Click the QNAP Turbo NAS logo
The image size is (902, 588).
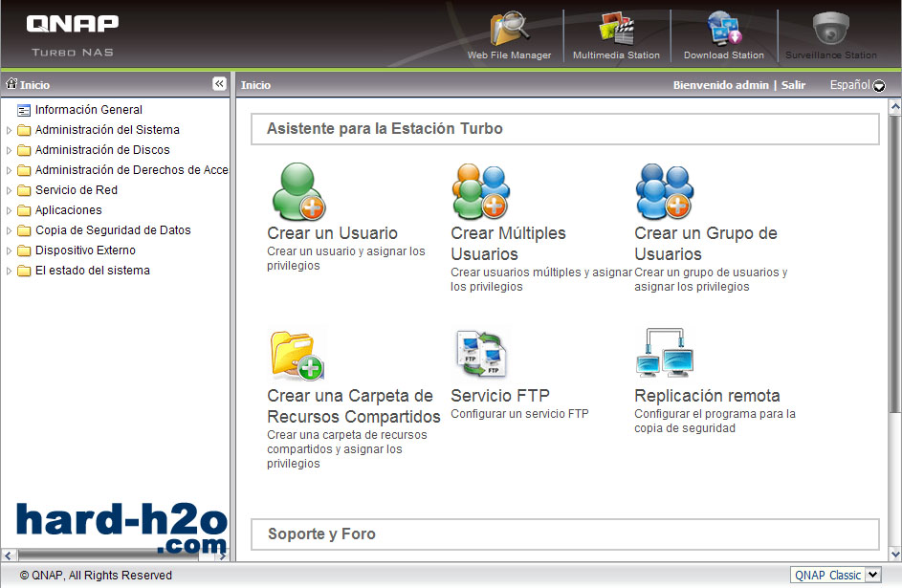(73, 35)
